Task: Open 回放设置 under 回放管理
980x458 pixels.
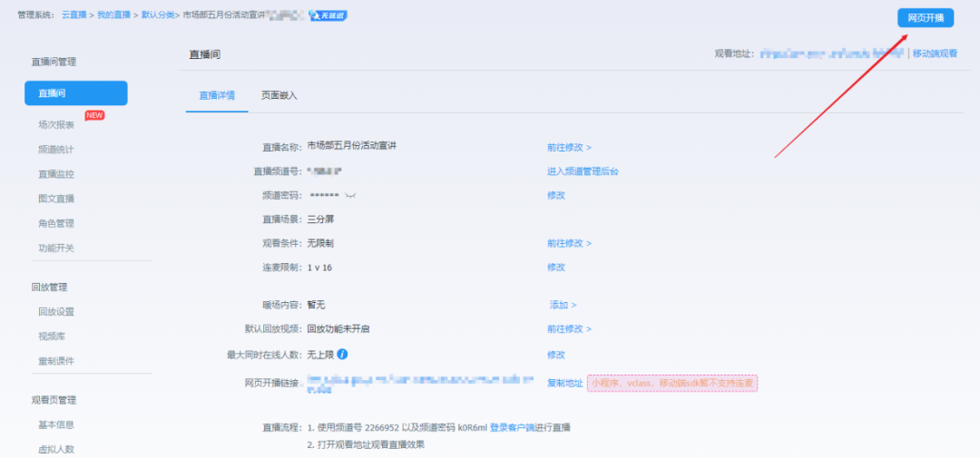Action: point(56,312)
